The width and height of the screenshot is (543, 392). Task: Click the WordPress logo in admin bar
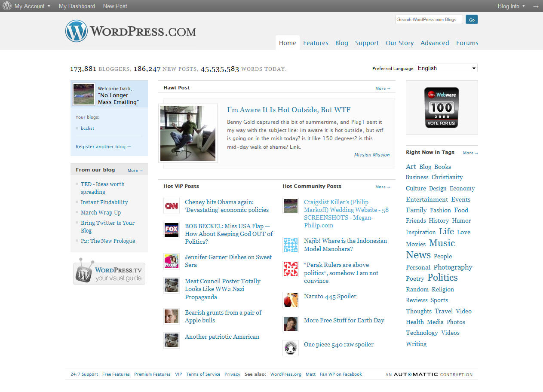[7, 6]
